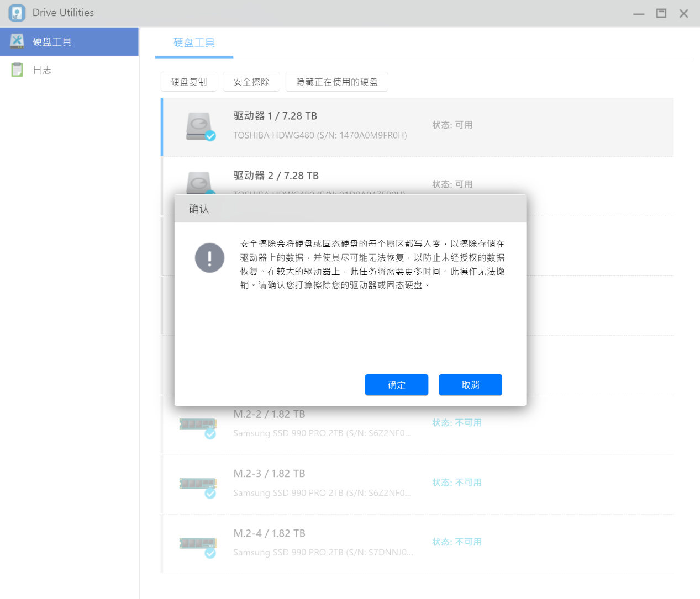Click the 安全擦除 button
This screenshot has width=700, height=599.
pyautogui.click(x=251, y=82)
